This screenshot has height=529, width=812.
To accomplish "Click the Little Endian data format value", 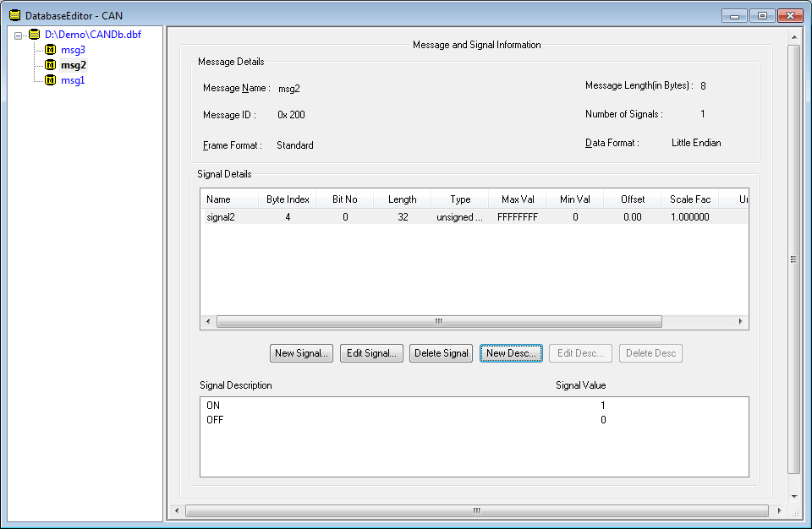I will click(x=696, y=143).
